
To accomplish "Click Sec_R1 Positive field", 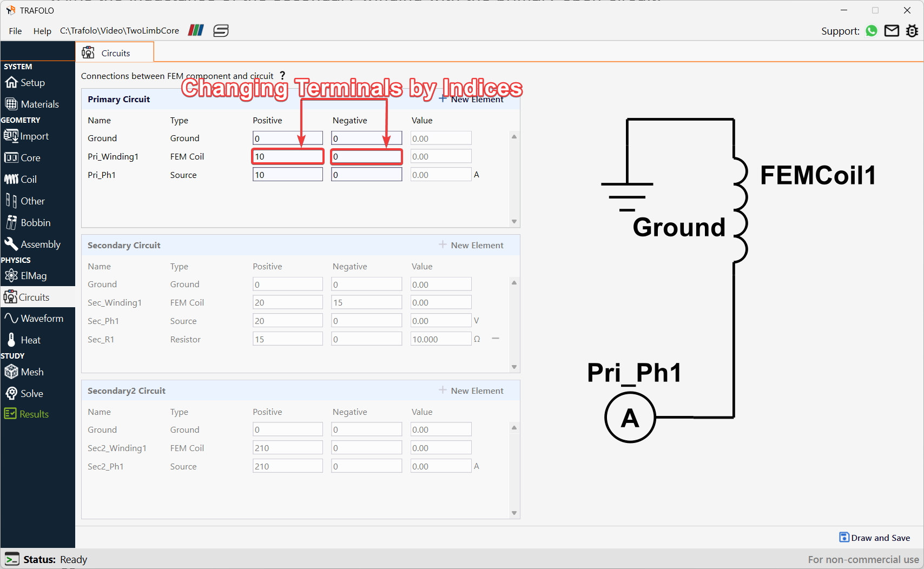I will coord(288,339).
